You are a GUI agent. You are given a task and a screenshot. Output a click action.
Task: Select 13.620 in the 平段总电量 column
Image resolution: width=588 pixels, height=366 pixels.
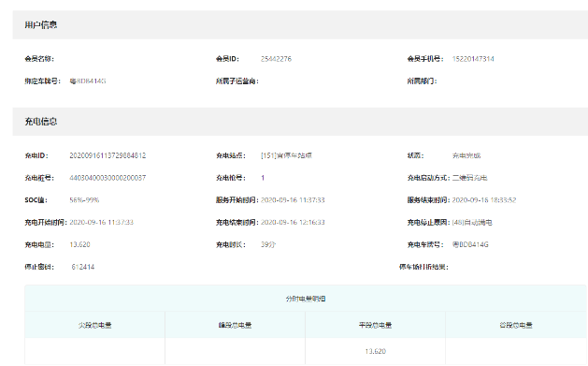(376, 351)
